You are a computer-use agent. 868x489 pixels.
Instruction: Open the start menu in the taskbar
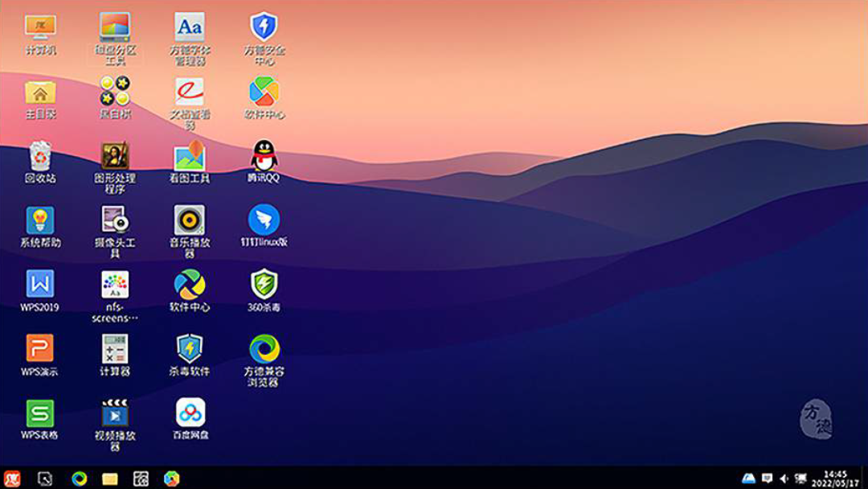[x=12, y=479]
